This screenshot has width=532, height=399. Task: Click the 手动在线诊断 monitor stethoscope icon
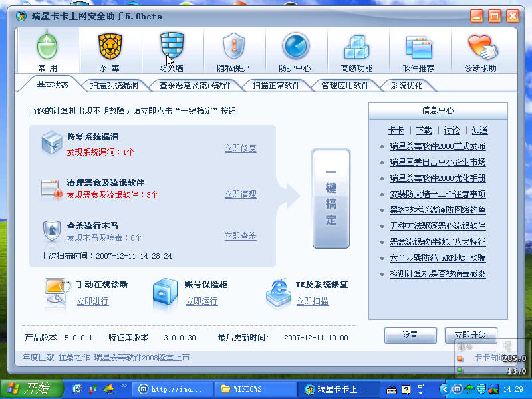[x=58, y=291]
